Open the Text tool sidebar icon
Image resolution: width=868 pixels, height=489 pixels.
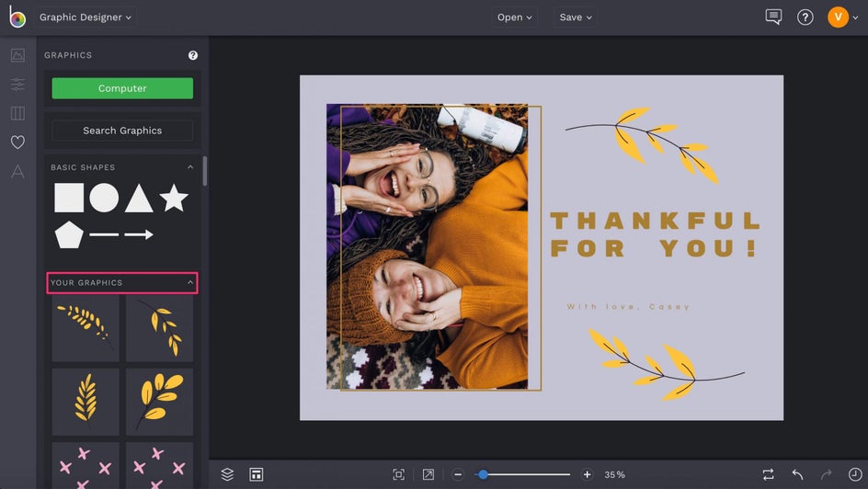tap(17, 172)
